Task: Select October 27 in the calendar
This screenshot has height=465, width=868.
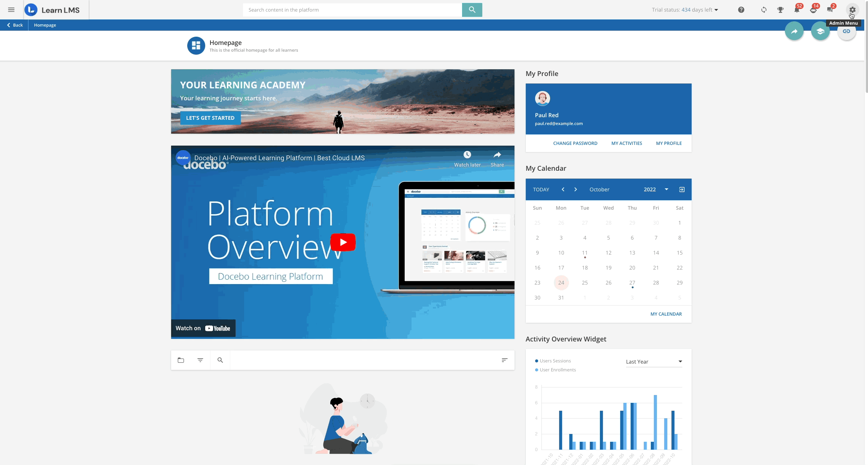Action: (x=632, y=283)
